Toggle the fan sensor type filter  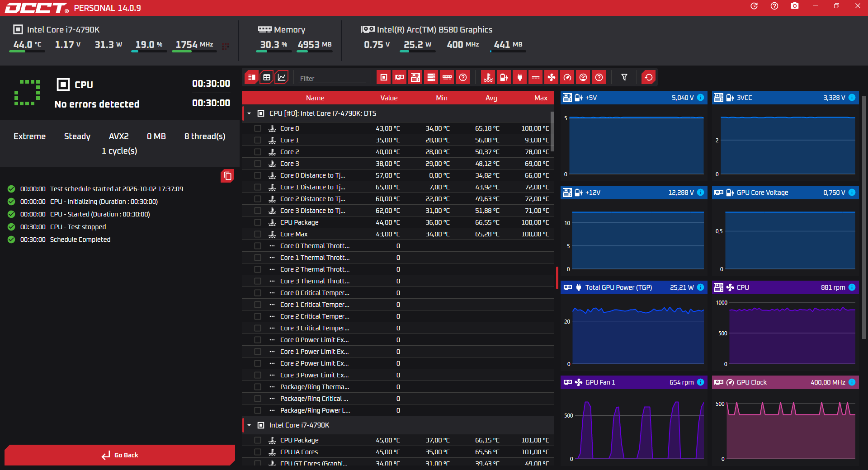click(x=552, y=77)
